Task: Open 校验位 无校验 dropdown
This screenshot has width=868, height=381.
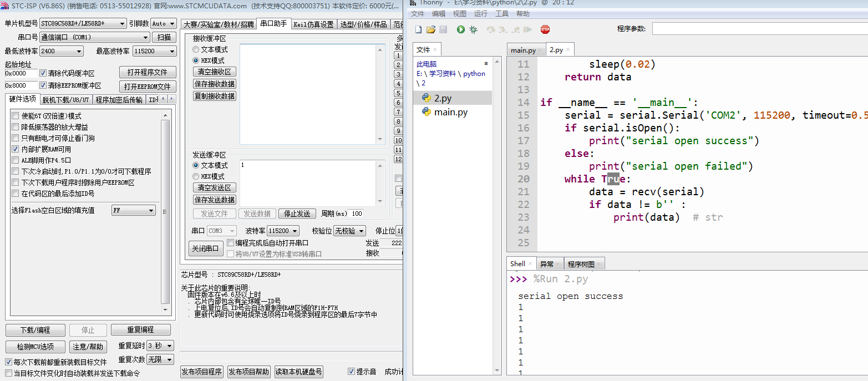Action: [349, 231]
